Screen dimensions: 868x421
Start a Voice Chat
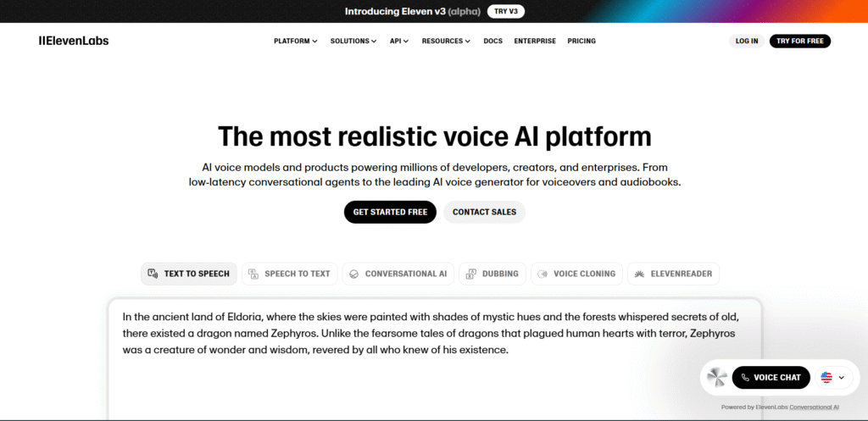click(x=771, y=377)
